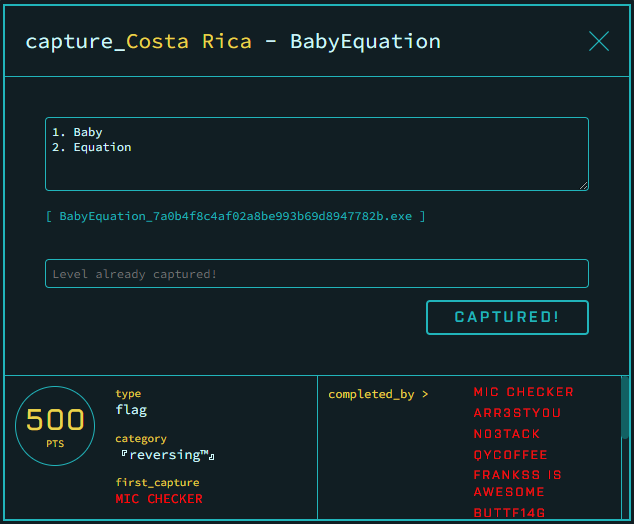Click the dialog title 'capture_Costa Rica - BabyEquation'
Viewport: 634px width, 524px height.
[x=233, y=42]
